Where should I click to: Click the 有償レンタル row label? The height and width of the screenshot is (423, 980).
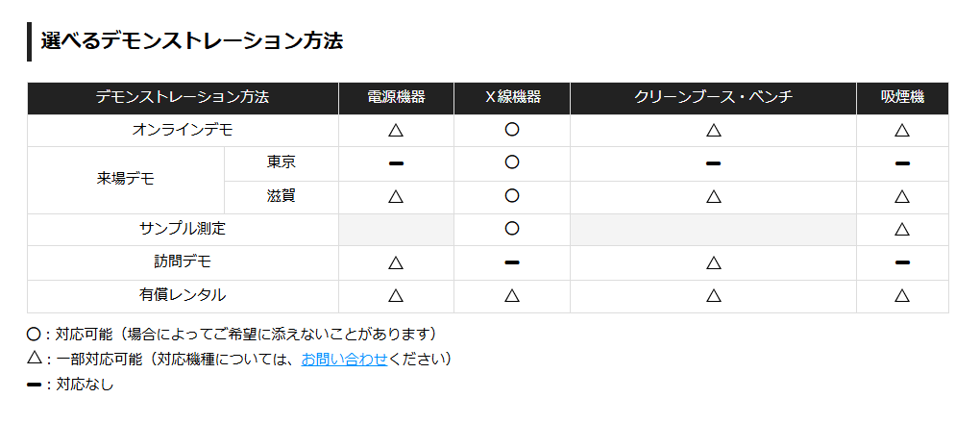[183, 295]
